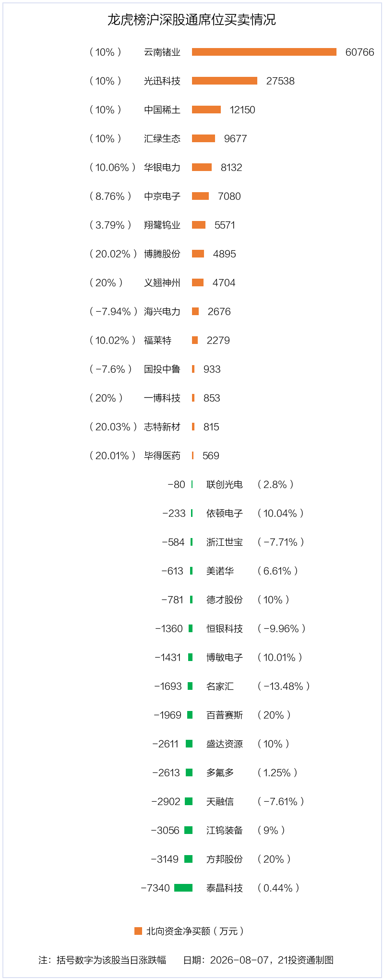
Task: Select the 多氟多 stock label
Action: (x=220, y=772)
